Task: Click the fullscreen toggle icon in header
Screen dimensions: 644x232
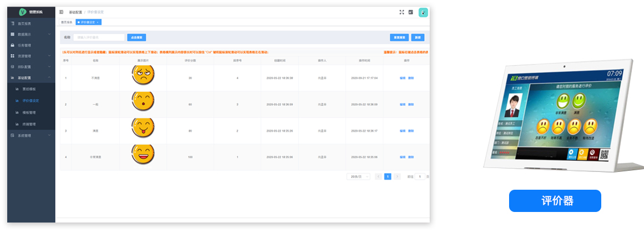Action: 401,12
